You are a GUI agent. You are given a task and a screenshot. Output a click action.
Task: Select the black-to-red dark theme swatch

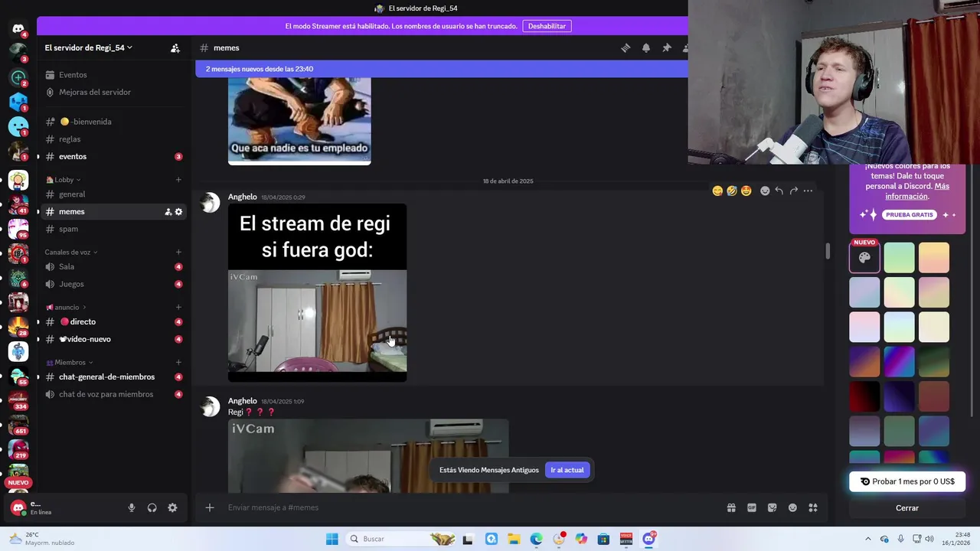coord(864,396)
